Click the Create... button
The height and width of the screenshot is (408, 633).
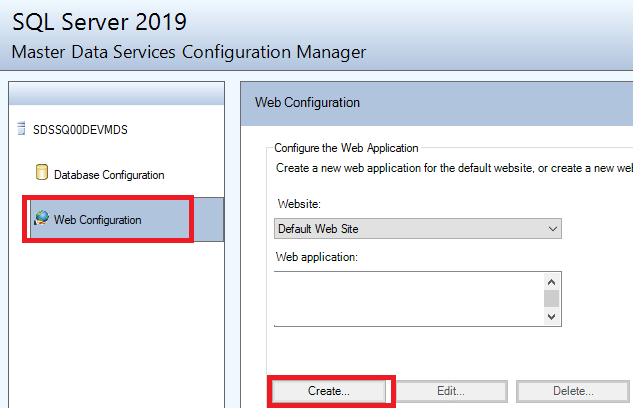pos(329,391)
